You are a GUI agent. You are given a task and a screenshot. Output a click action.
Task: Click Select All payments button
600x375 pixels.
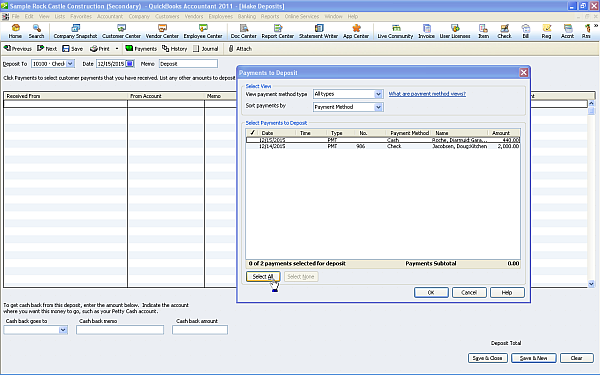[263, 277]
